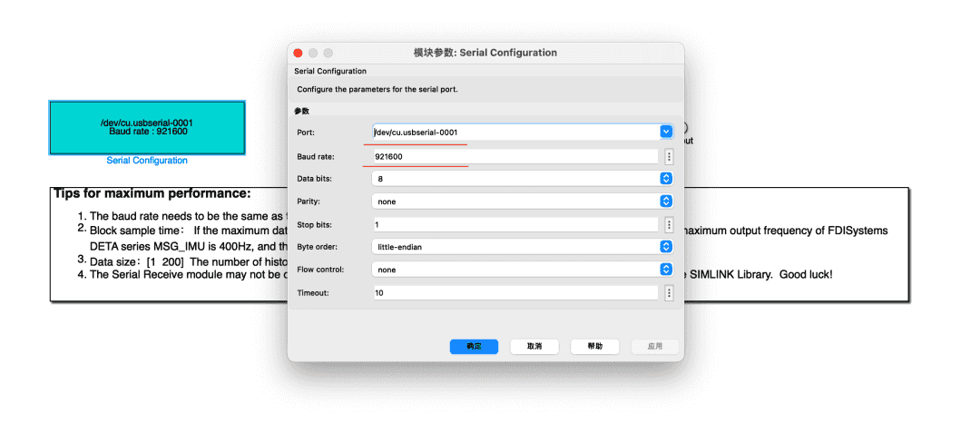Click the Baud rate field showing 921600
Image resolution: width=980 pixels, height=433 pixels.
point(514,156)
